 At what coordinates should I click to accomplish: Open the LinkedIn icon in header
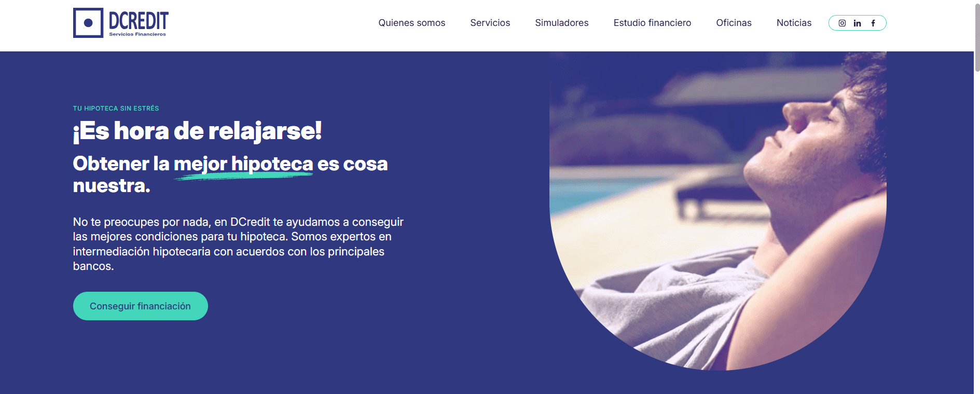click(857, 23)
